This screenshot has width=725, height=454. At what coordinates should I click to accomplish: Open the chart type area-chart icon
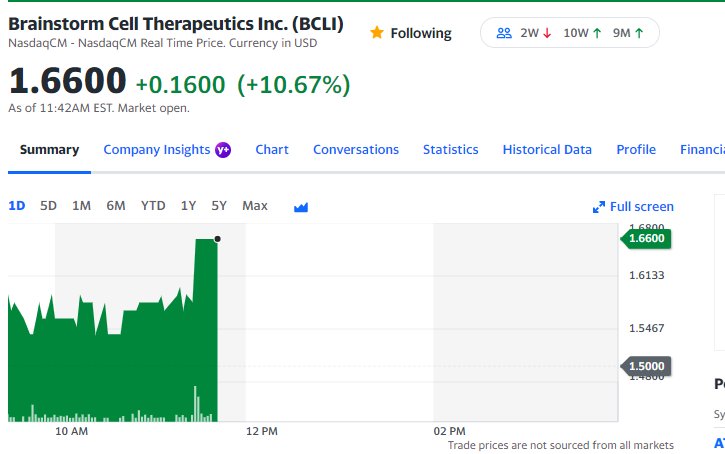tap(301, 207)
